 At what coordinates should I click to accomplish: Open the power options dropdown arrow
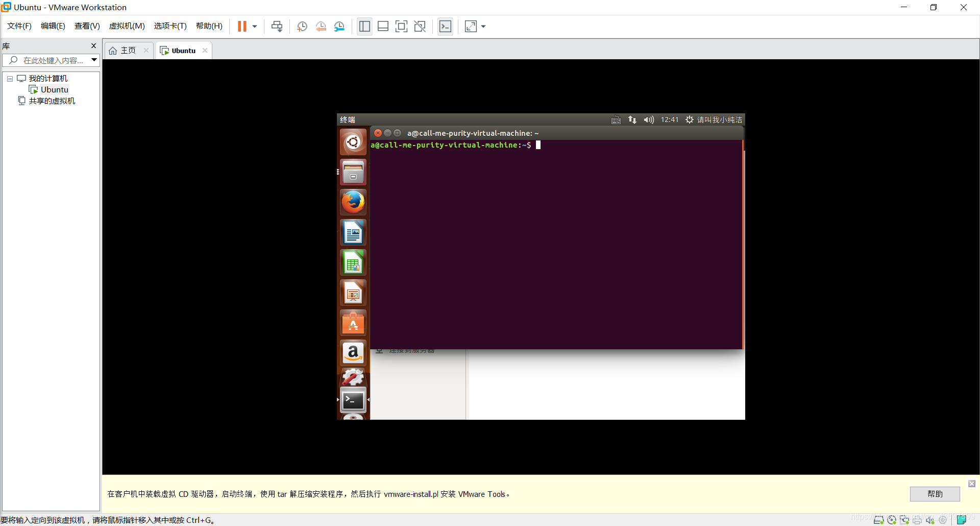point(255,26)
